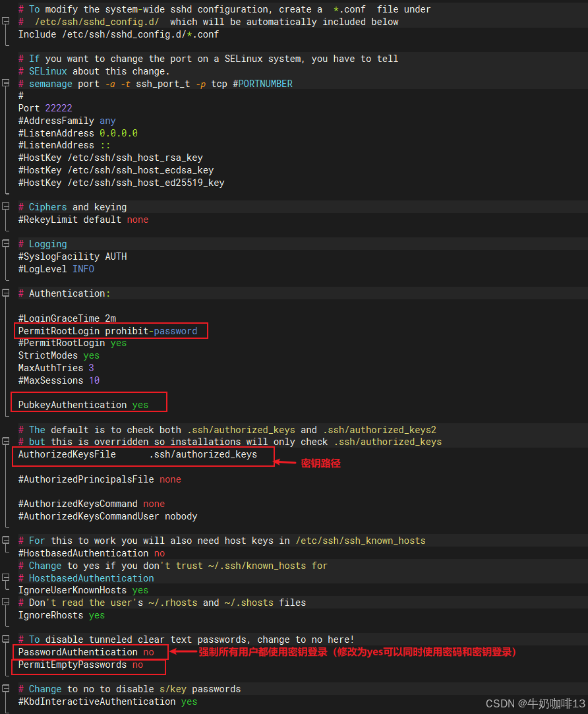Click the 'StrictModes yes' line

[x=59, y=355]
